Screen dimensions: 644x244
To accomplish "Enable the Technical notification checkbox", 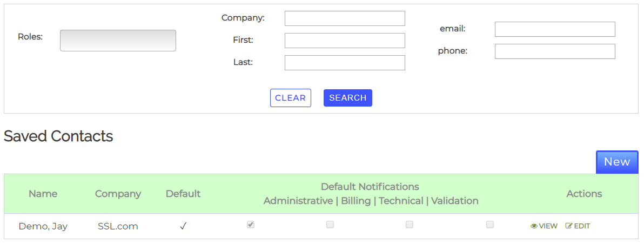I will point(410,225).
